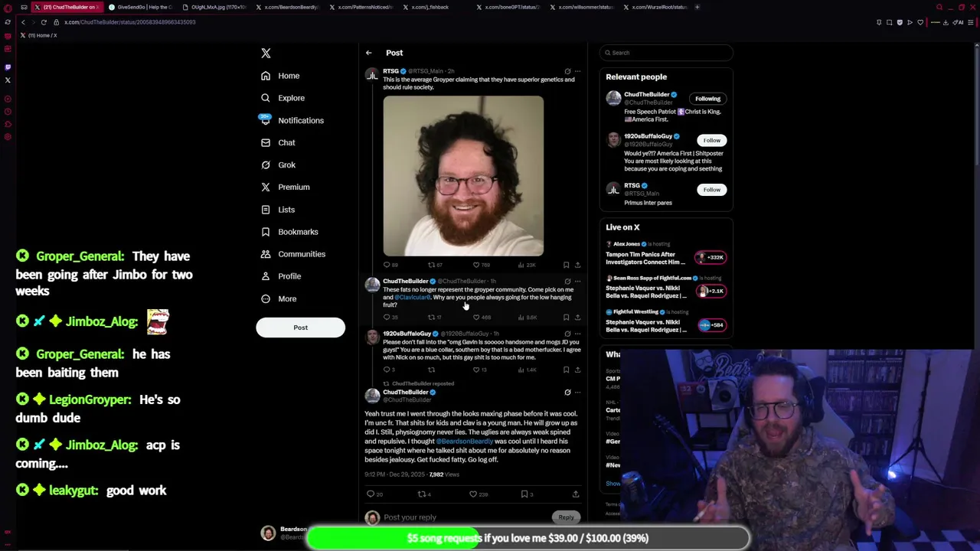Open Premium in X navigation
Viewport: 980px width, 551px height.
[285, 187]
